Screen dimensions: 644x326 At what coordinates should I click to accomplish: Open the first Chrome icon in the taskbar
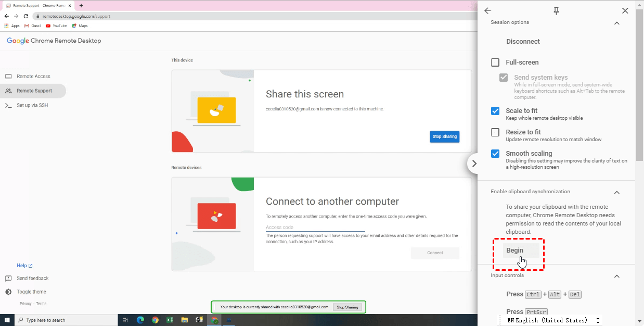[x=155, y=320]
